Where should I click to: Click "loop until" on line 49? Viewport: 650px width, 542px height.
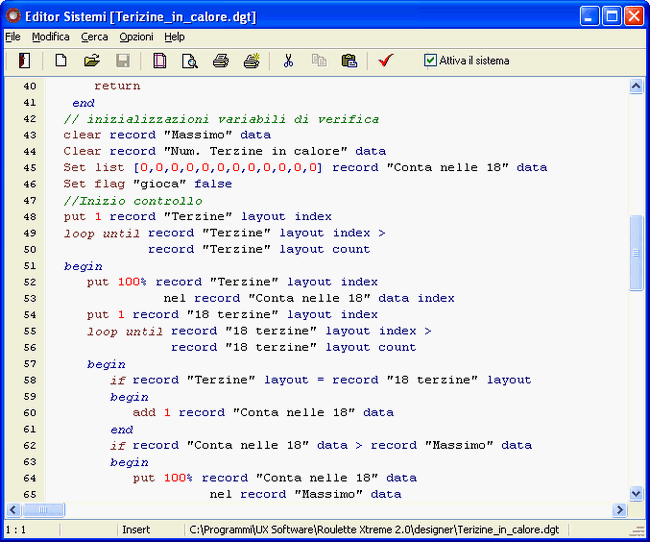pos(102,233)
